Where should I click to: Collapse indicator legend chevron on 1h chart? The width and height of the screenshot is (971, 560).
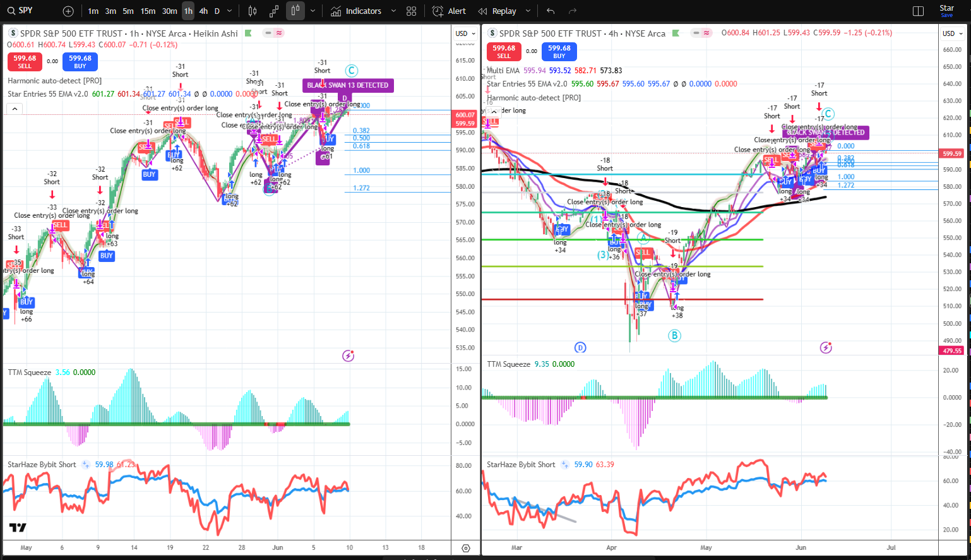[x=15, y=109]
